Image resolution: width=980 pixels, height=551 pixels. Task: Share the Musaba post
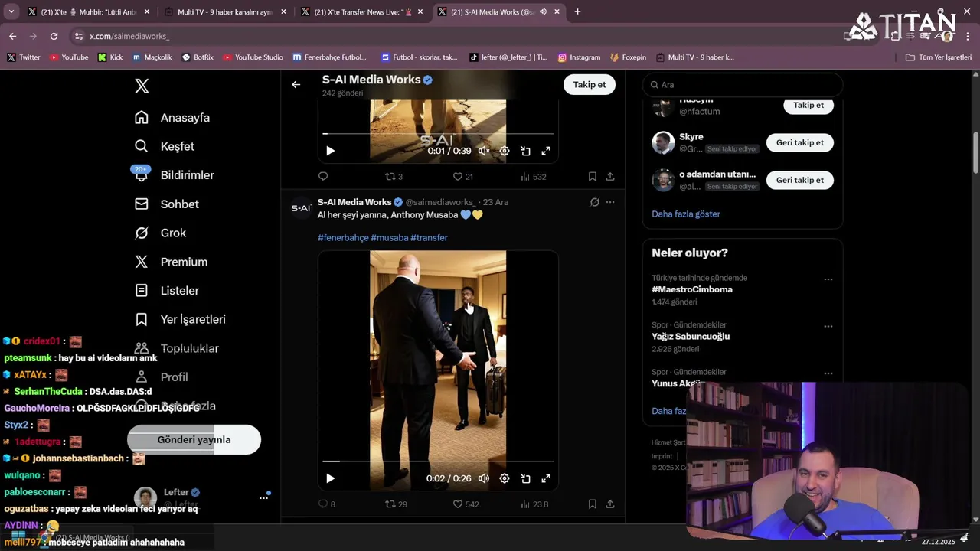610,504
